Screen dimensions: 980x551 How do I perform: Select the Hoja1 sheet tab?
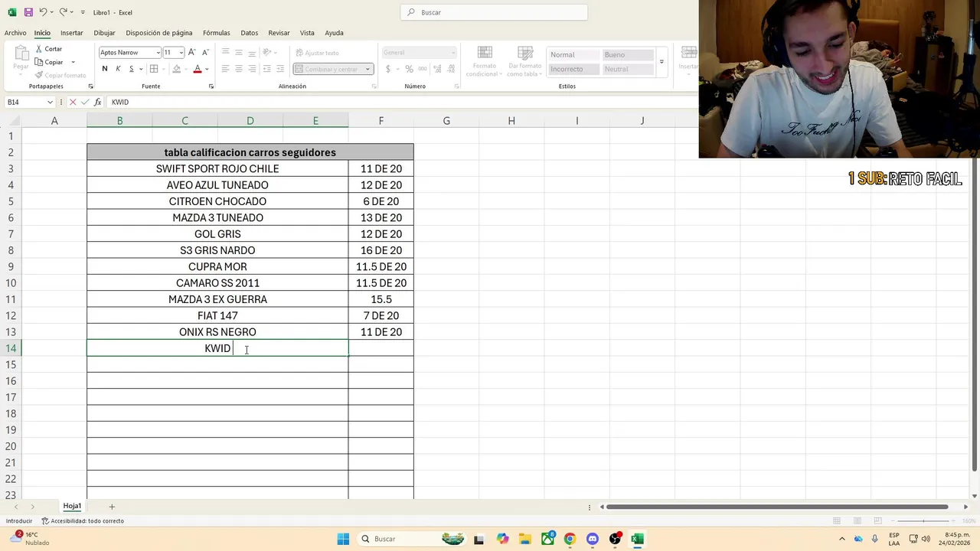(x=72, y=506)
